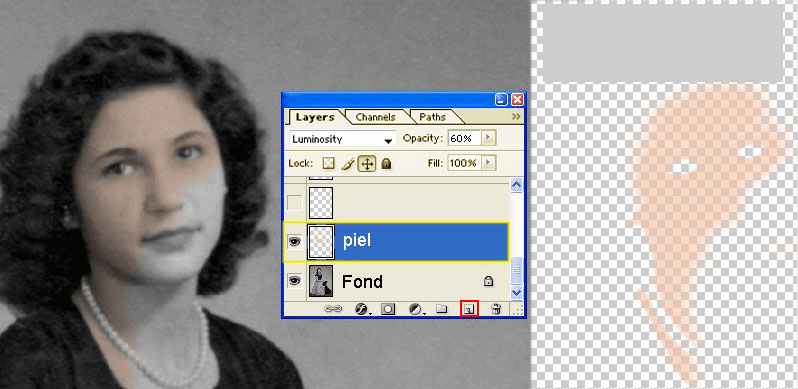Open the Add layer style menu
The height and width of the screenshot is (389, 798).
tap(362, 309)
